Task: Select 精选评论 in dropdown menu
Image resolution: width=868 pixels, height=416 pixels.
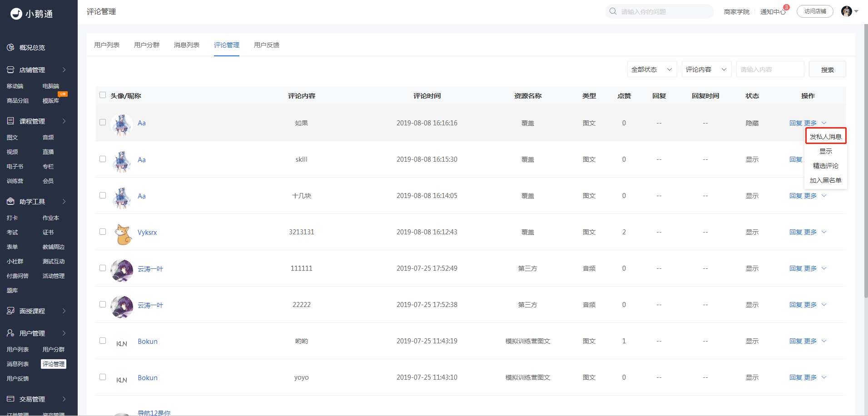Action: pyautogui.click(x=826, y=166)
